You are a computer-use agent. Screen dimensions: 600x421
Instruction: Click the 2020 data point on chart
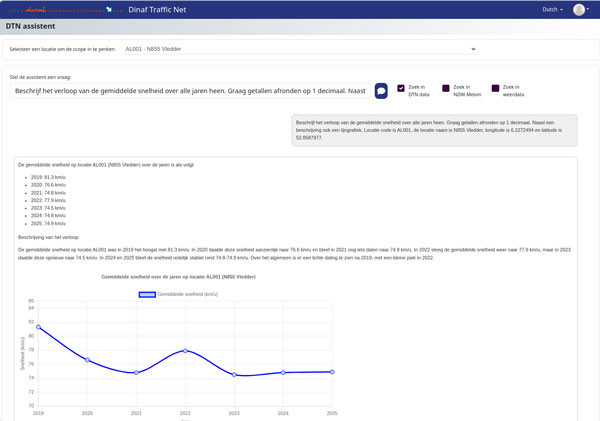(87, 360)
